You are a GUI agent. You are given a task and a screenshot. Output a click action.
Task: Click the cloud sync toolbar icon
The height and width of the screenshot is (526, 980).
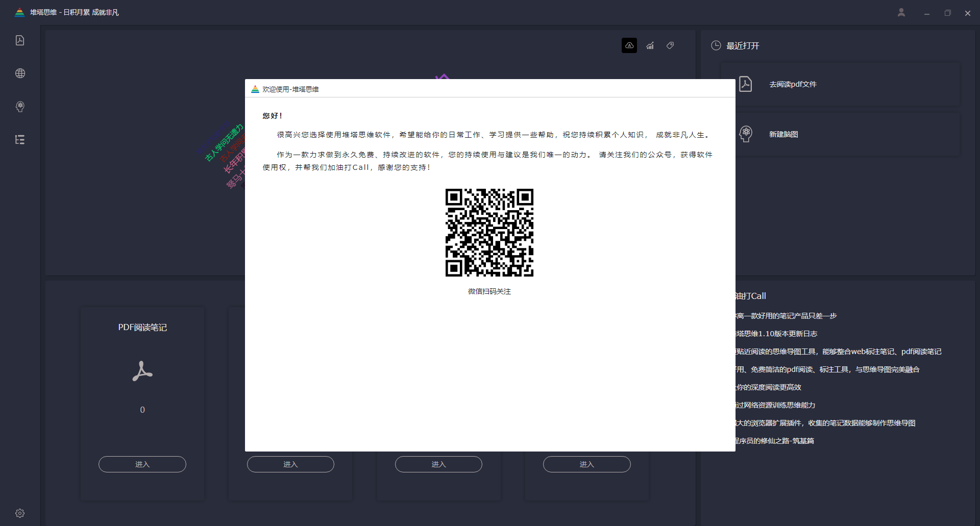click(629, 45)
